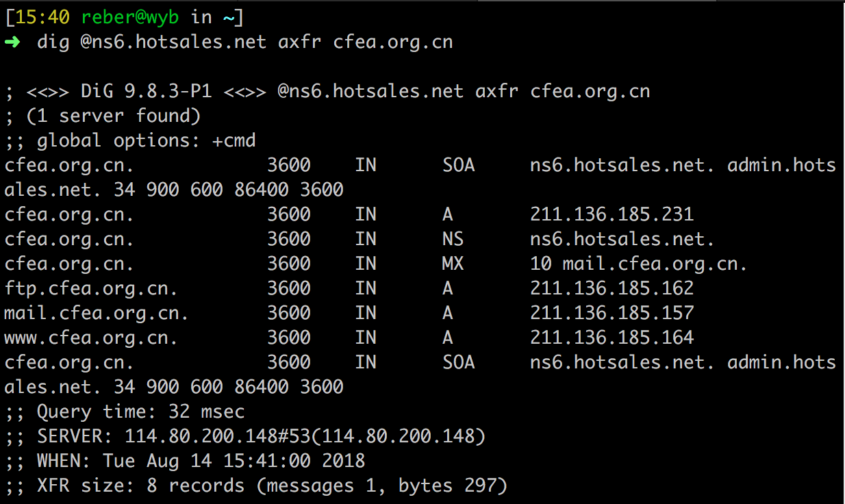
Task: Click the green prompt arrow
Action: point(12,42)
